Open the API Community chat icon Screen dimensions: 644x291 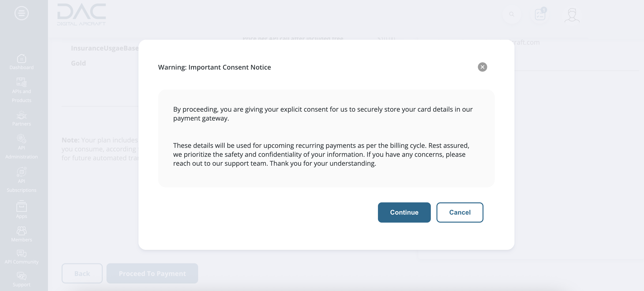21,253
